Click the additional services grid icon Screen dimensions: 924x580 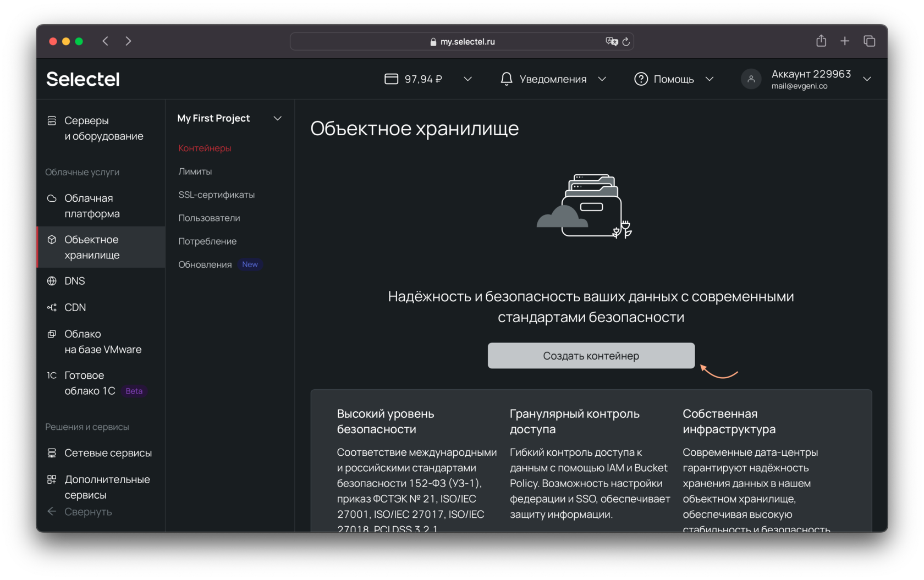click(x=52, y=479)
